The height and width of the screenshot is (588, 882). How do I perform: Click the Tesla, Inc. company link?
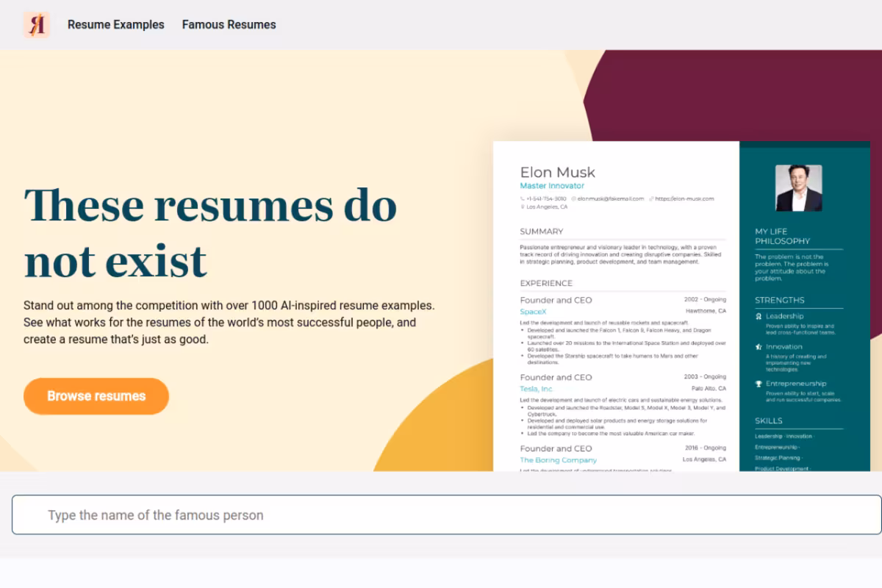(537, 389)
